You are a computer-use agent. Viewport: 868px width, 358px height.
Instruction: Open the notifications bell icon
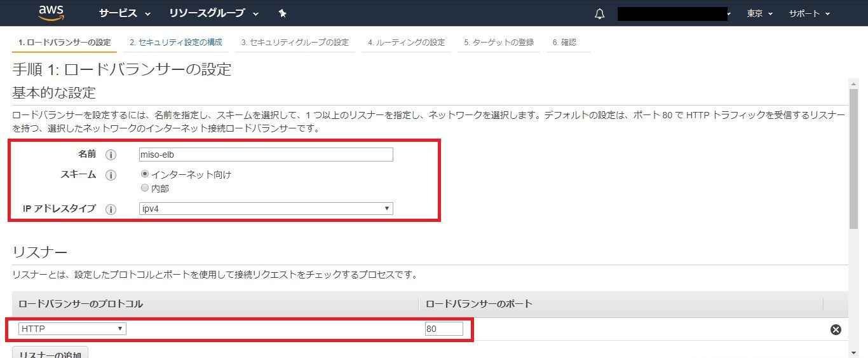point(599,14)
